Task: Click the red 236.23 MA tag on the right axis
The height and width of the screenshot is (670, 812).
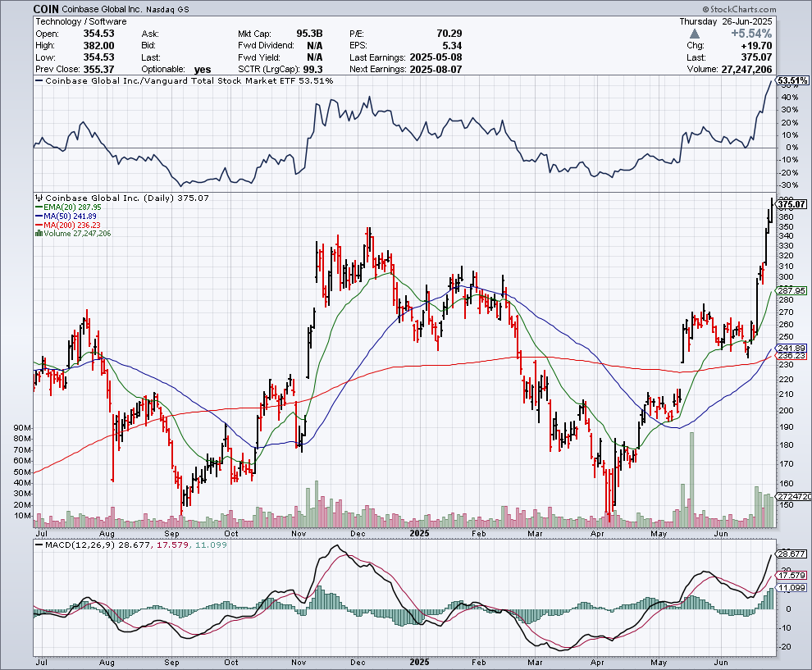Action: click(791, 356)
